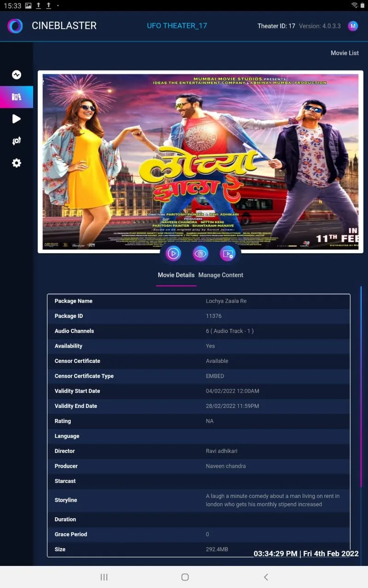
Task: Click the 'Theater ID: 17' label
Action: click(x=276, y=26)
